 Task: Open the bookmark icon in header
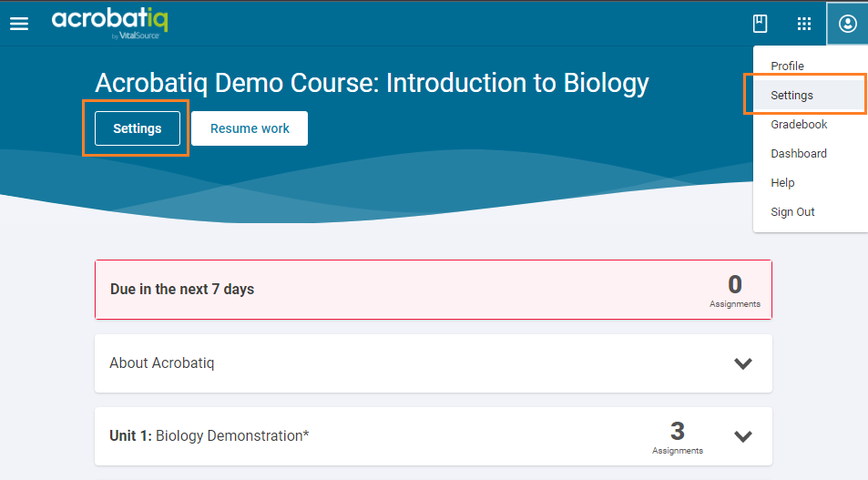click(760, 24)
